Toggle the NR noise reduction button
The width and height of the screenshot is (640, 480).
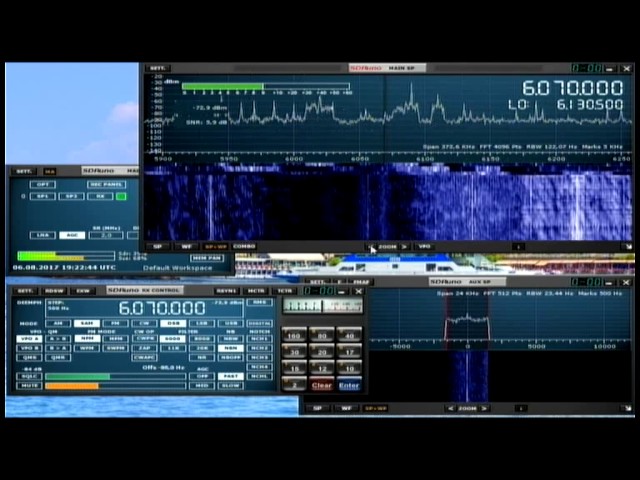coord(202,358)
